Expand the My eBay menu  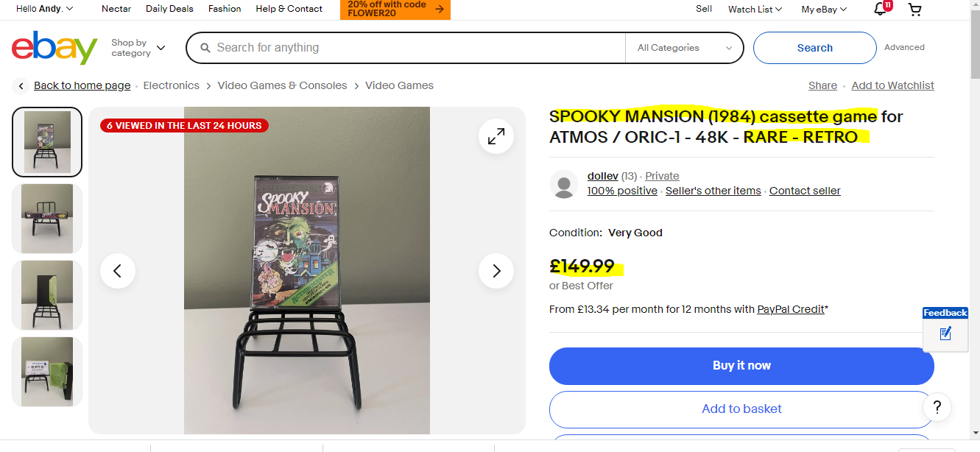click(824, 10)
